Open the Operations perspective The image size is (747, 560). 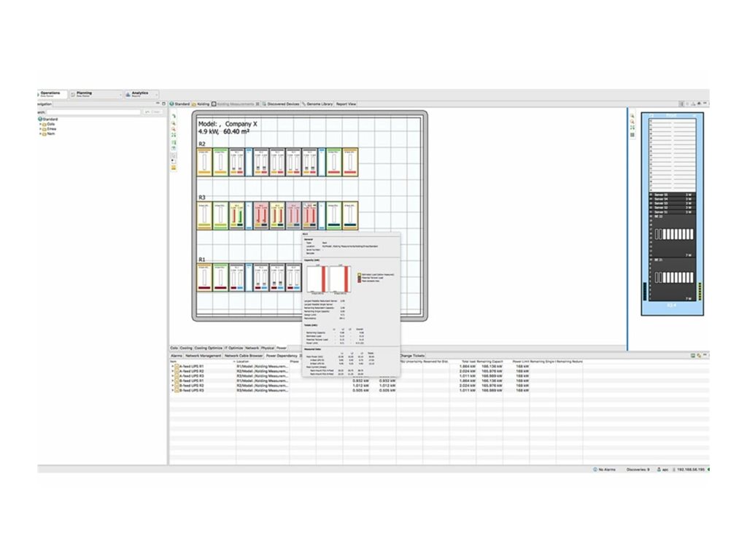coord(52,94)
